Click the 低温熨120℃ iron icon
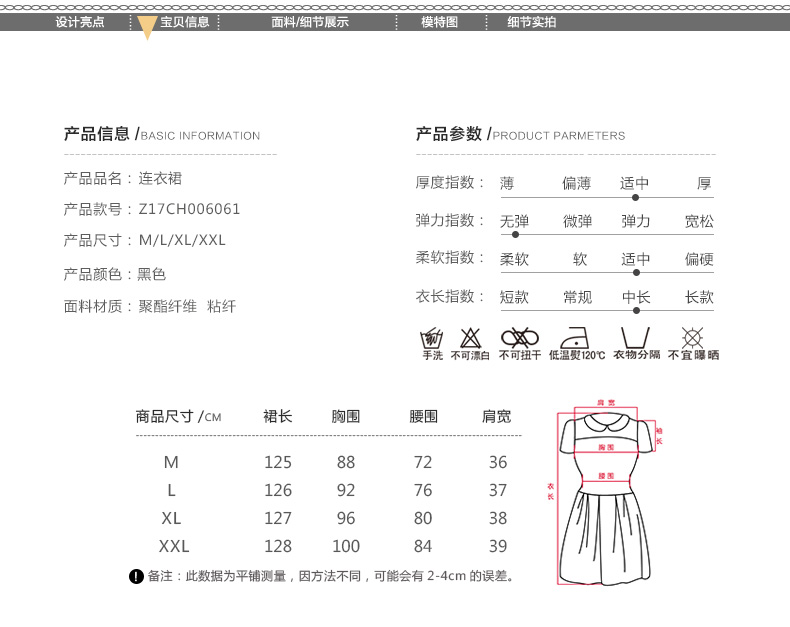The height and width of the screenshot is (627, 790). pos(575,338)
